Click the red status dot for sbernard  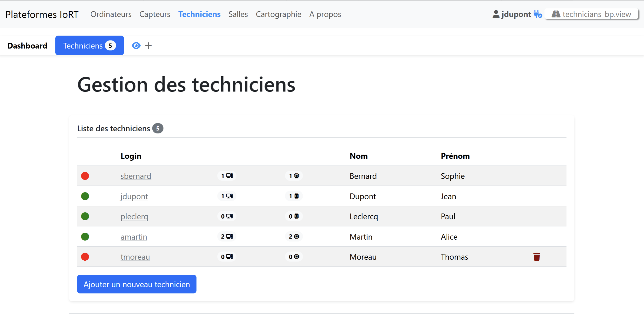coord(85,176)
